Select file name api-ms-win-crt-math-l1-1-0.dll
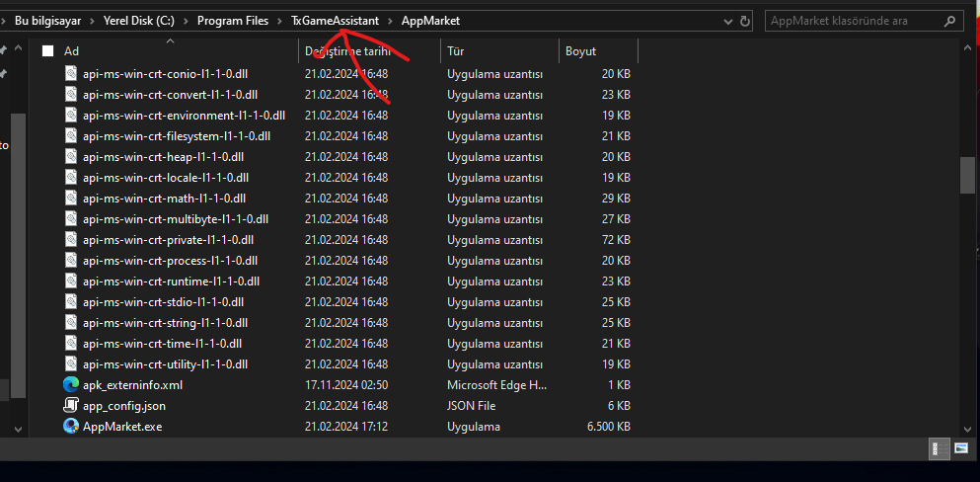This screenshot has width=980, height=482. (165, 199)
